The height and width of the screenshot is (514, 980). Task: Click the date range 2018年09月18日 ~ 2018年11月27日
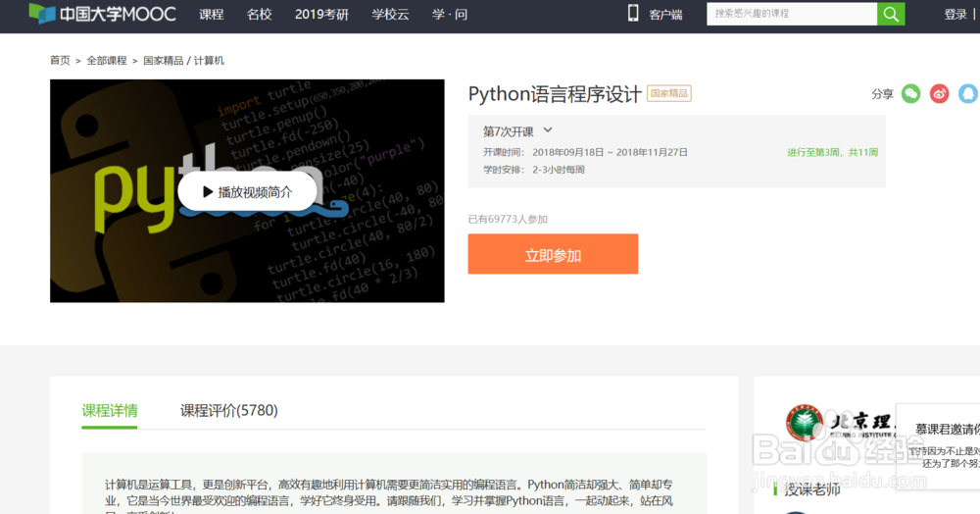coord(610,153)
